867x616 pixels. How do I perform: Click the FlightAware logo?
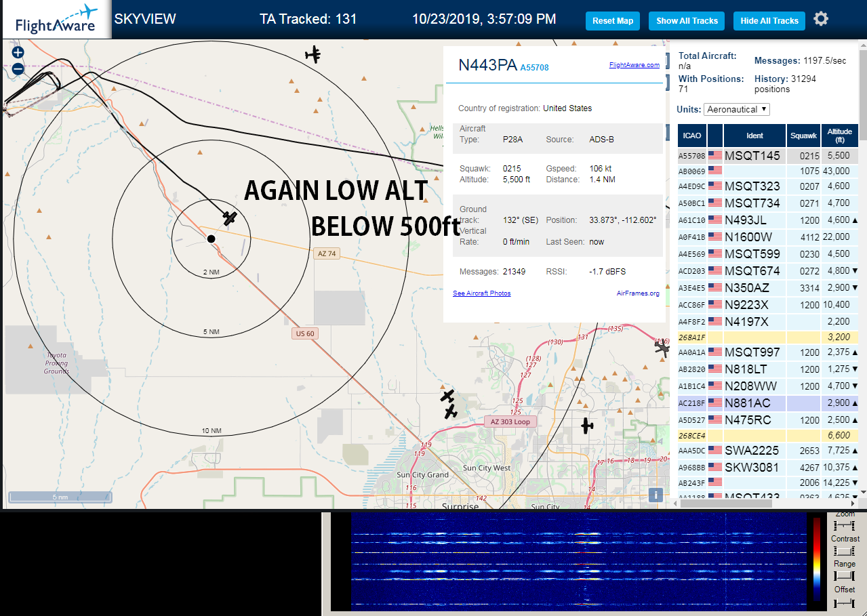tap(56, 19)
